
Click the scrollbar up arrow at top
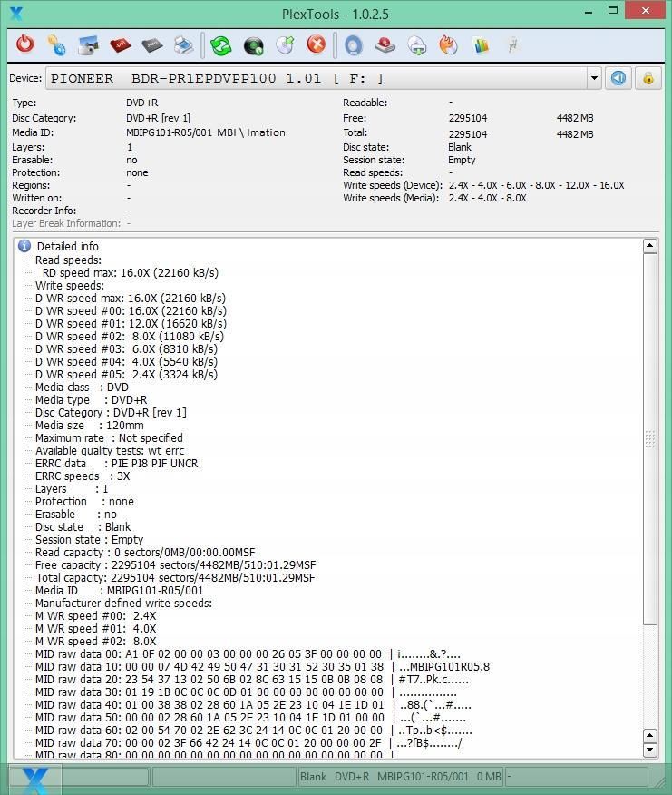[x=649, y=246]
